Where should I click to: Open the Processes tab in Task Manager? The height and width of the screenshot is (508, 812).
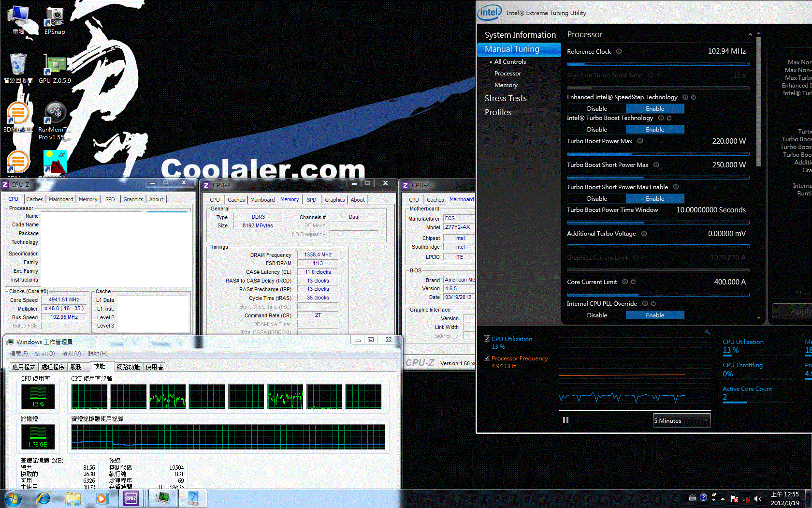[53, 367]
